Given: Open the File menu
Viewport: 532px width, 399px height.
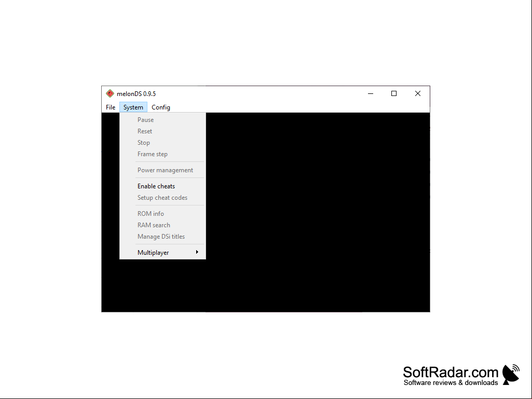Looking at the screenshot, I should pos(110,107).
